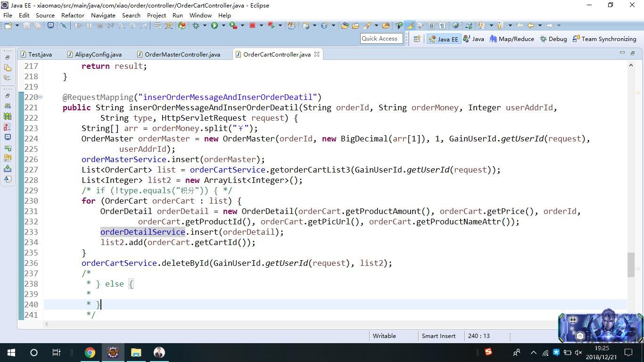Switch to Map/Reduce perspective
644x362 pixels.
point(512,39)
